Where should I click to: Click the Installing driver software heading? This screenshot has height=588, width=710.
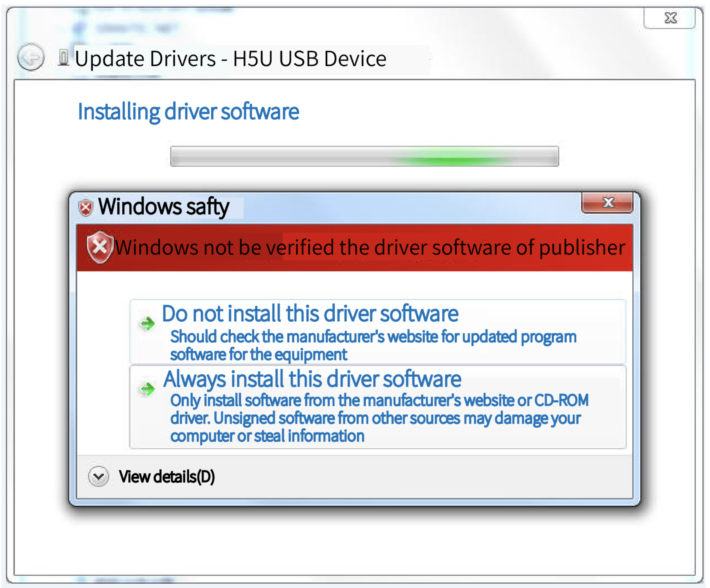coord(188,112)
